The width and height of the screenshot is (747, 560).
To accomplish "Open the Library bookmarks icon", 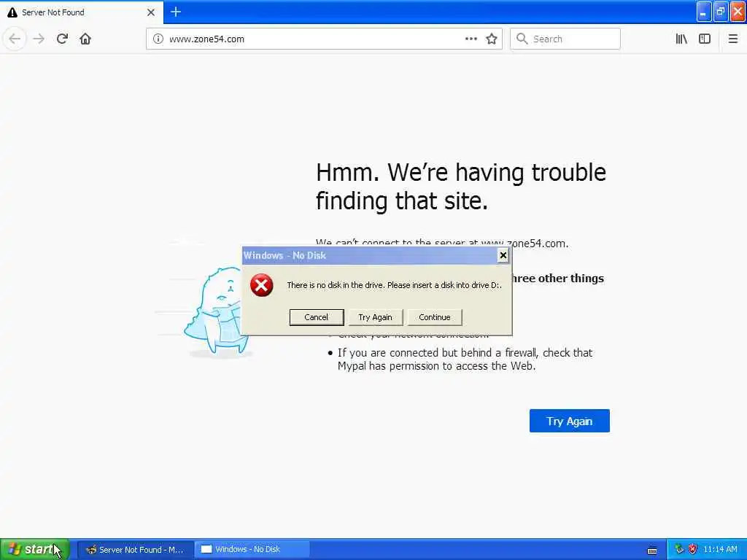I will 681,39.
